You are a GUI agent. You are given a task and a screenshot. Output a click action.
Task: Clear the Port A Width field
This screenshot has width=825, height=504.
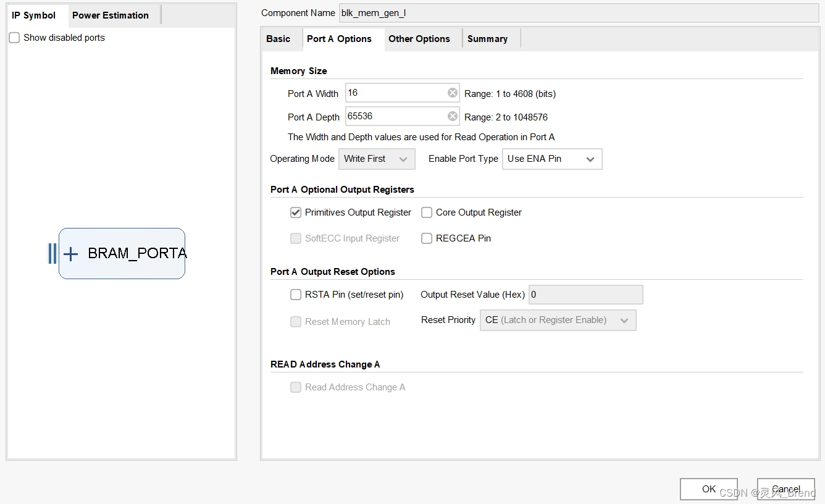[x=453, y=93]
